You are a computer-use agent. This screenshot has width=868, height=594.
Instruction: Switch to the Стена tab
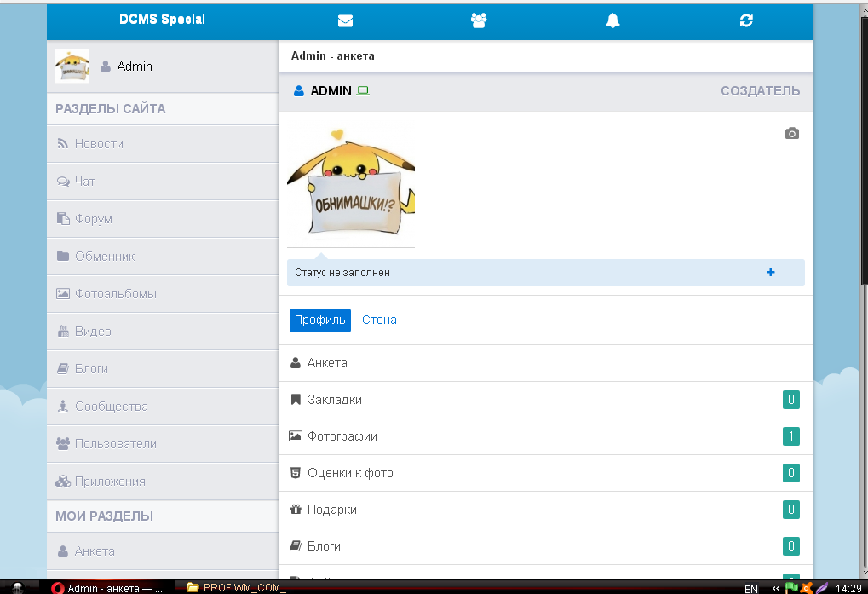[379, 320]
